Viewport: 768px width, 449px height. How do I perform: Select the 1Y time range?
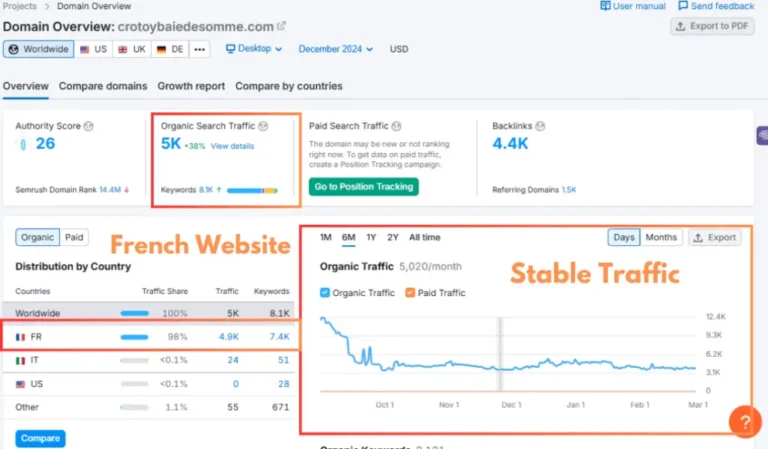coord(371,237)
